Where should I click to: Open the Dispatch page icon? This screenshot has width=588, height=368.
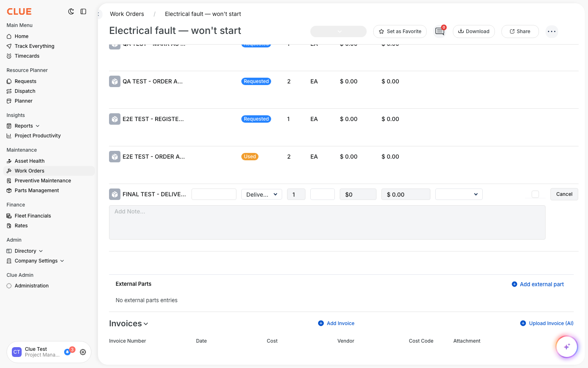[x=9, y=91]
